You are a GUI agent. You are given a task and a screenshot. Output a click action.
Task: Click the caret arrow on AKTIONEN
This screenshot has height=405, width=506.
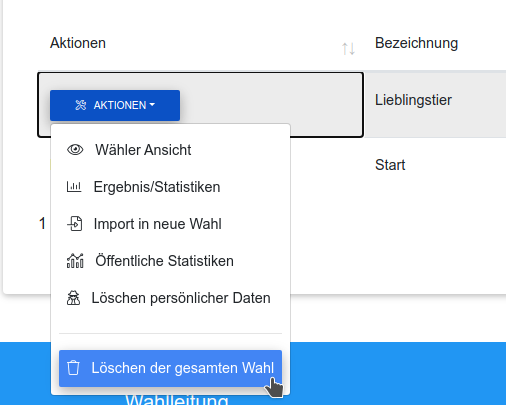click(x=152, y=105)
